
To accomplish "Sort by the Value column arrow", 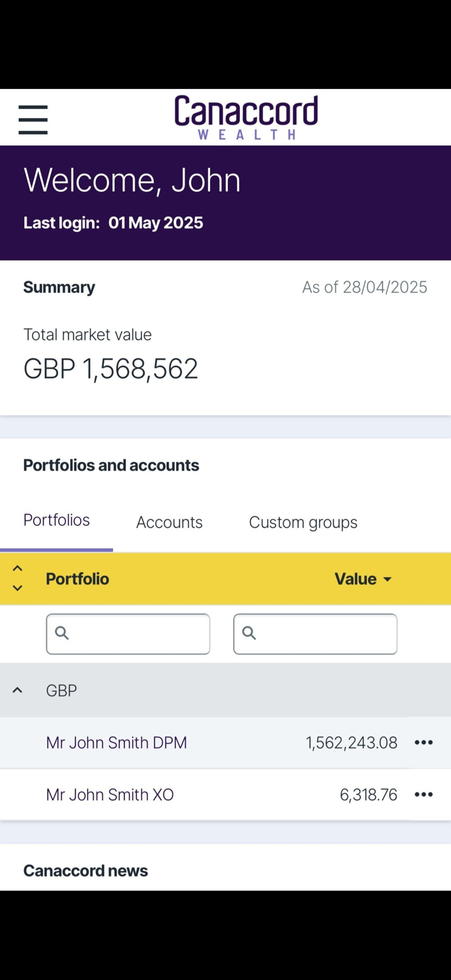I will coord(387,579).
